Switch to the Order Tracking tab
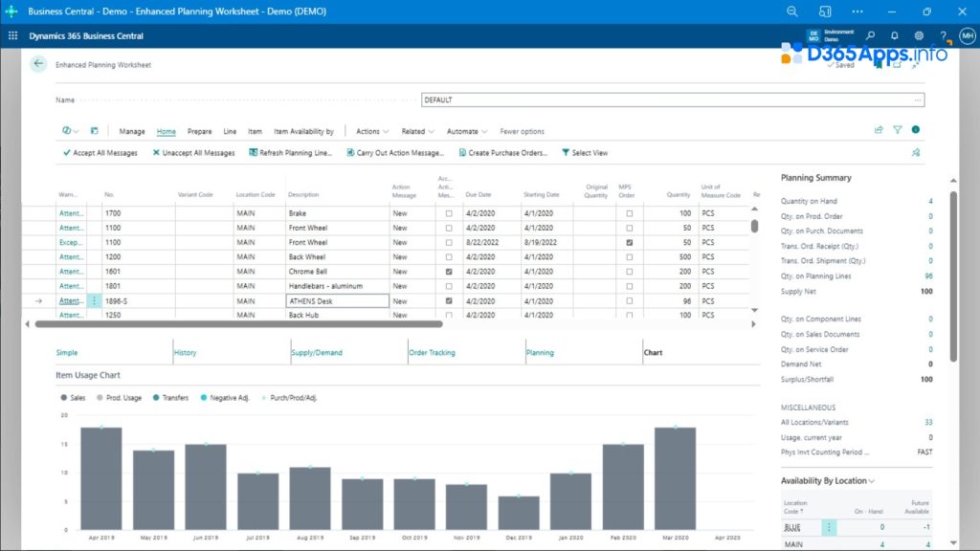 432,352
